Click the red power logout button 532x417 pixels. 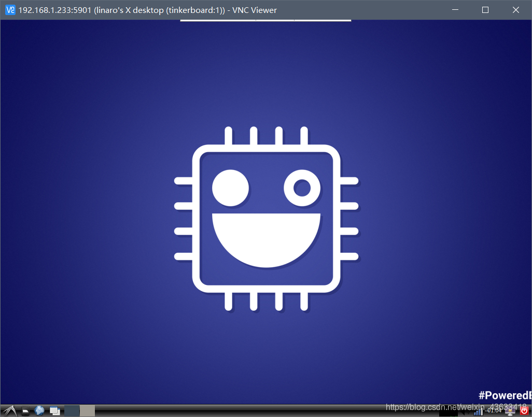point(524,411)
